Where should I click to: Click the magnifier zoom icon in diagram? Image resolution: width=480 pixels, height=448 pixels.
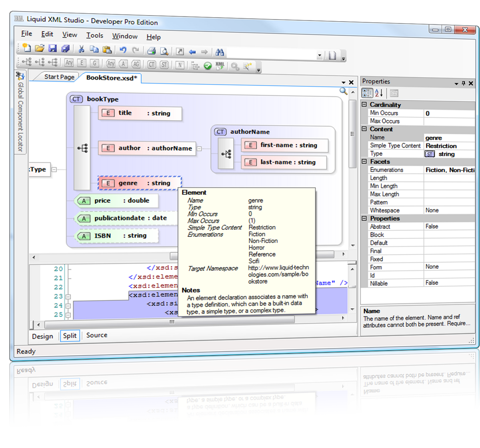pos(343,91)
